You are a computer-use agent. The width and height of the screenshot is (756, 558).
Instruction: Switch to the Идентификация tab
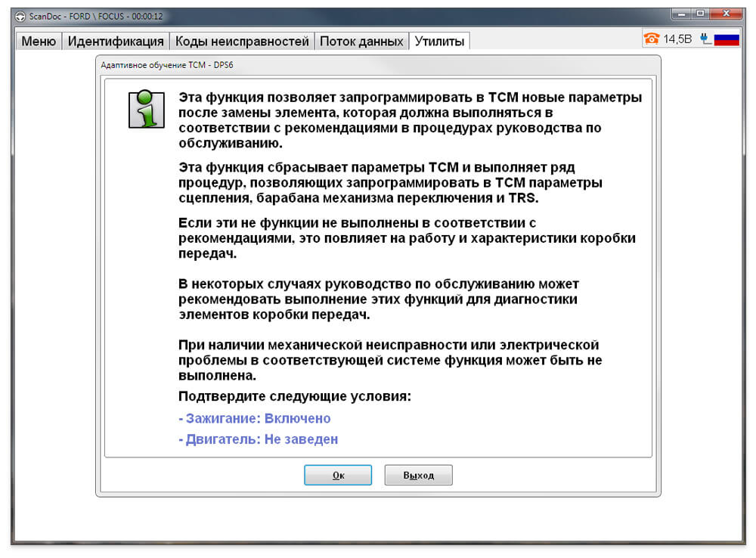click(116, 42)
